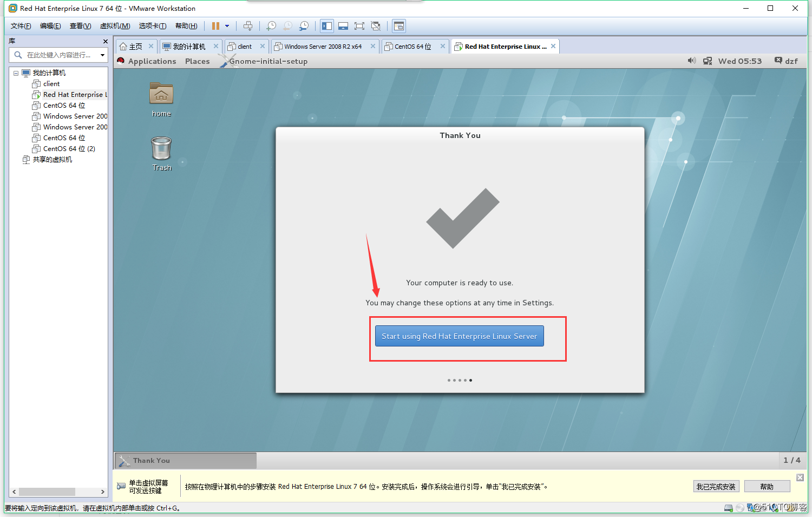This screenshot has height=517, width=812.
Task: Close the client tab
Action: point(263,46)
